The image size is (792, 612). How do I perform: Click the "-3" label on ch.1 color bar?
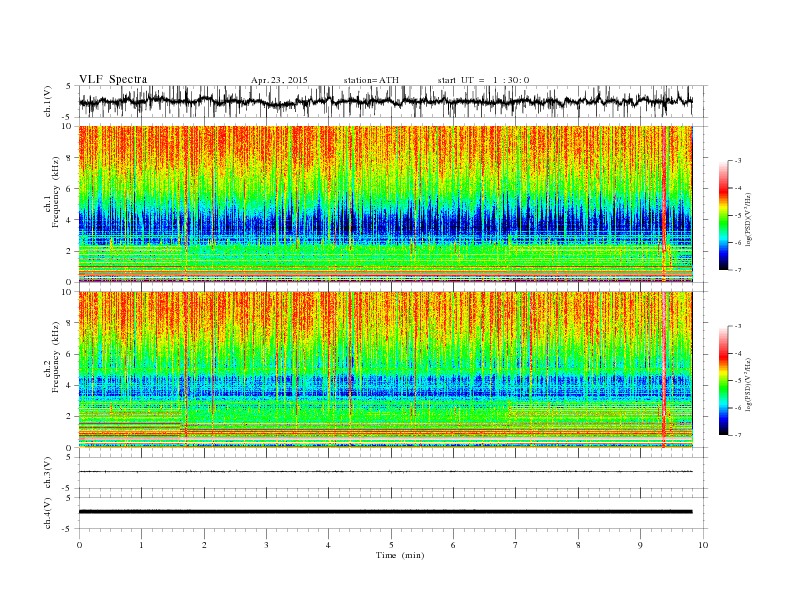(737, 161)
